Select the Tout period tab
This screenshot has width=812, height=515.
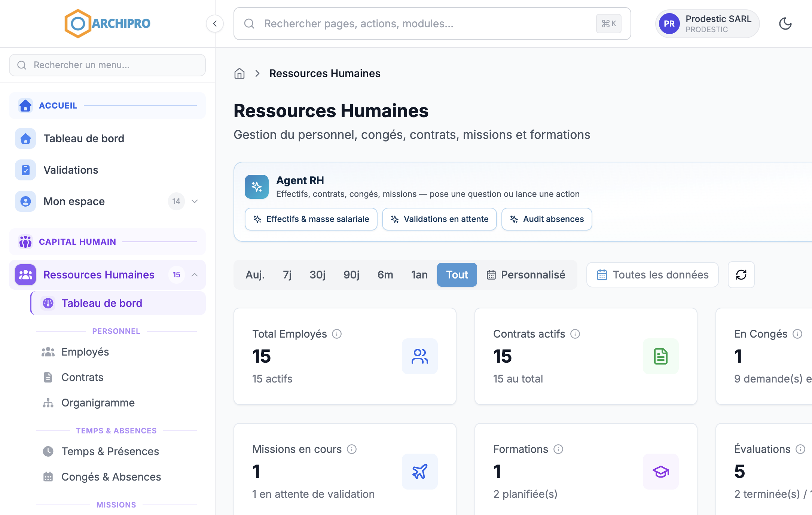457,275
